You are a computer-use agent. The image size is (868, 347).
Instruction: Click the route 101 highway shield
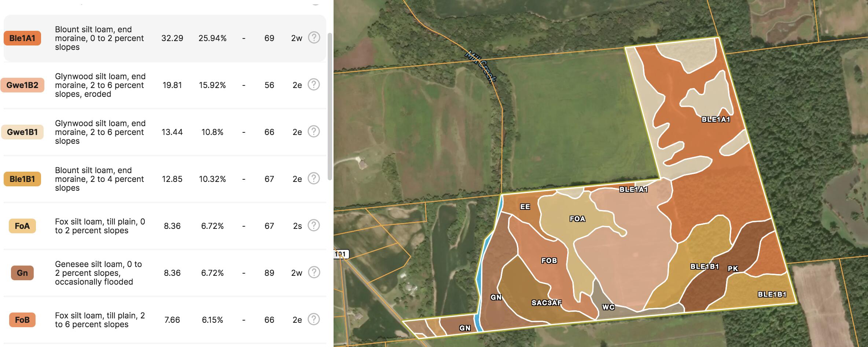[x=341, y=254]
